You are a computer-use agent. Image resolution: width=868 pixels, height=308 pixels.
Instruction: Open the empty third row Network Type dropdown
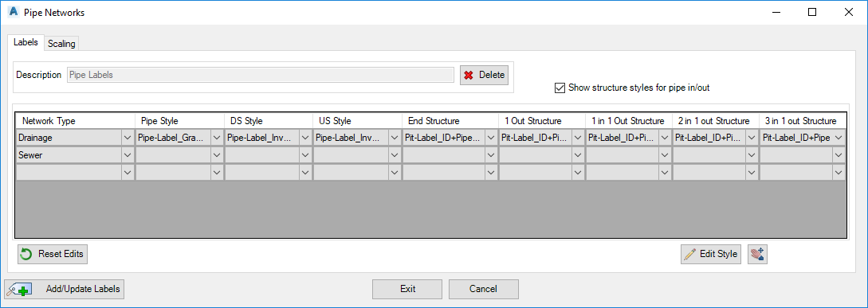pyautogui.click(x=128, y=173)
